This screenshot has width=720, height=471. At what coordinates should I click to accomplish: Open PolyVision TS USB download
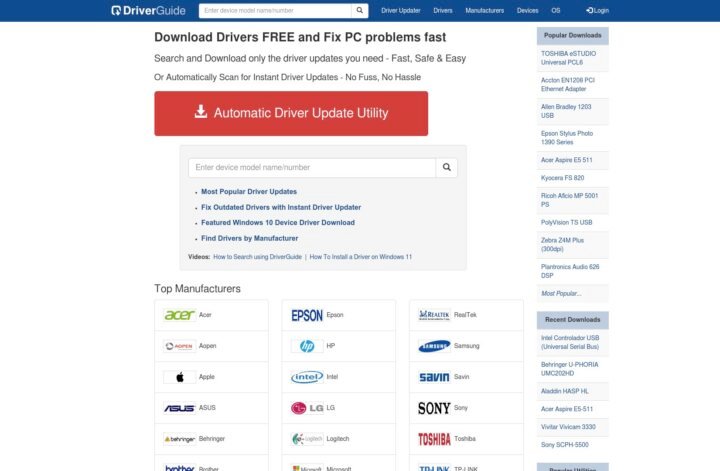pyautogui.click(x=573, y=223)
